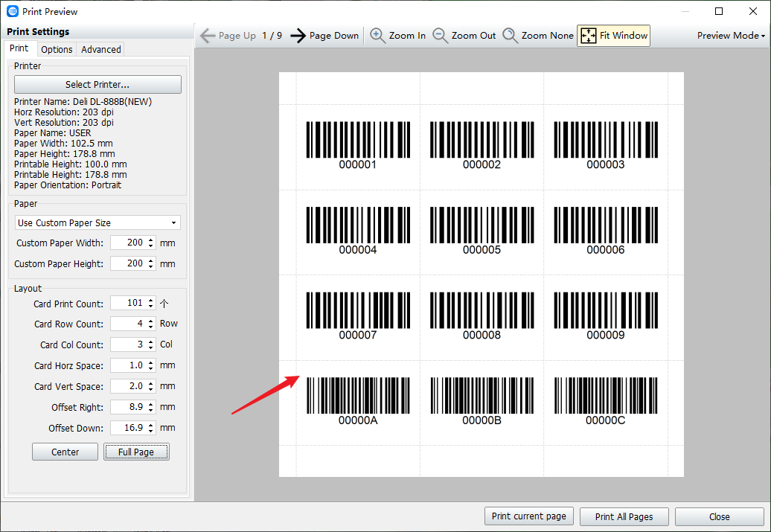Click the Offset Down input field
The image size is (771, 532).
coord(128,428)
